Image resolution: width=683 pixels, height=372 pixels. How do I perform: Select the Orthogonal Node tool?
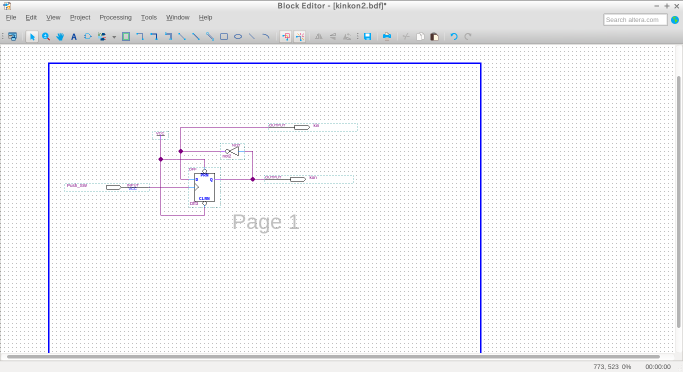click(x=140, y=37)
